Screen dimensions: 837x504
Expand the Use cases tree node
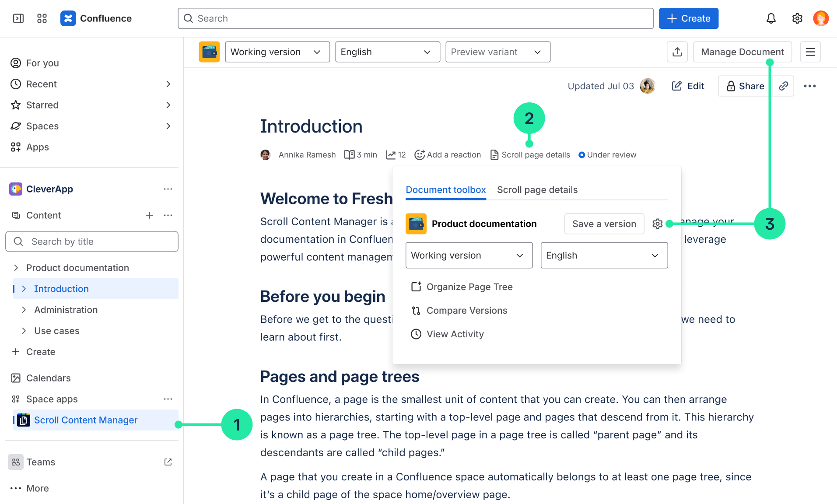[24, 331]
